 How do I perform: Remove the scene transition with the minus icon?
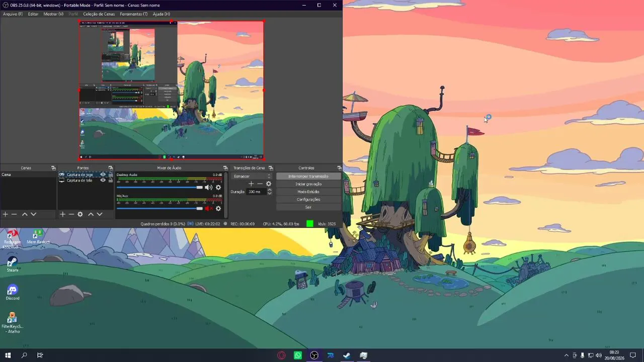tap(260, 184)
